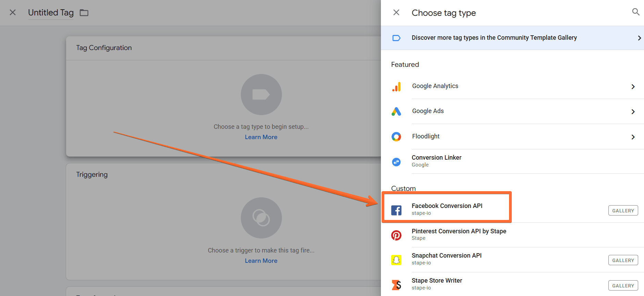Click the Tag Configuration placeholder icon
The height and width of the screenshot is (296, 644).
point(261,95)
